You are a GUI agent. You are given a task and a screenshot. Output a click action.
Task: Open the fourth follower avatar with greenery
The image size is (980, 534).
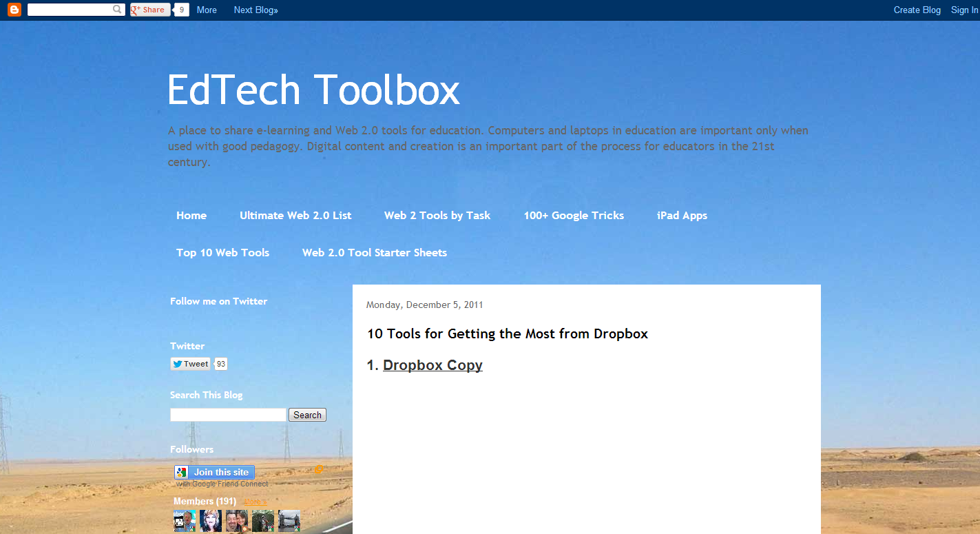pos(263,521)
